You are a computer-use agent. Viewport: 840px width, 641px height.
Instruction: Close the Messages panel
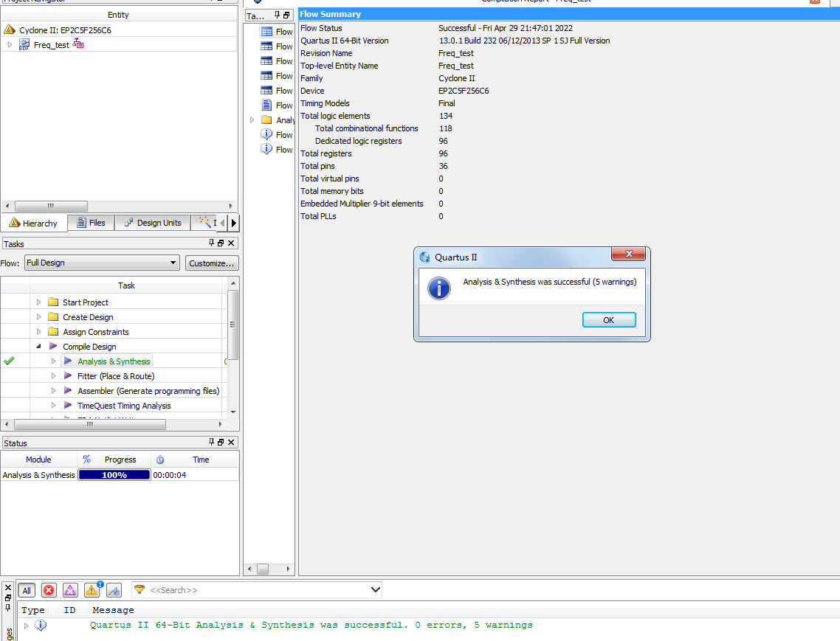pyautogui.click(x=7, y=587)
